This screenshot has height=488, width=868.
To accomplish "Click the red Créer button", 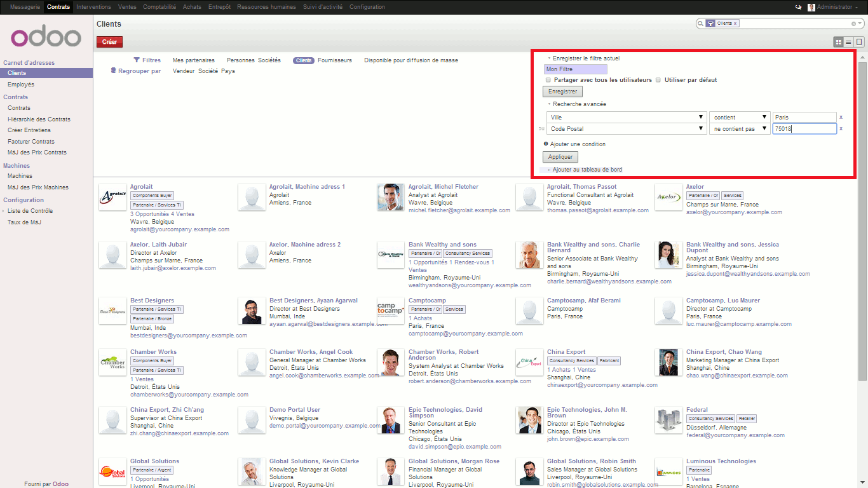I will (x=109, y=41).
